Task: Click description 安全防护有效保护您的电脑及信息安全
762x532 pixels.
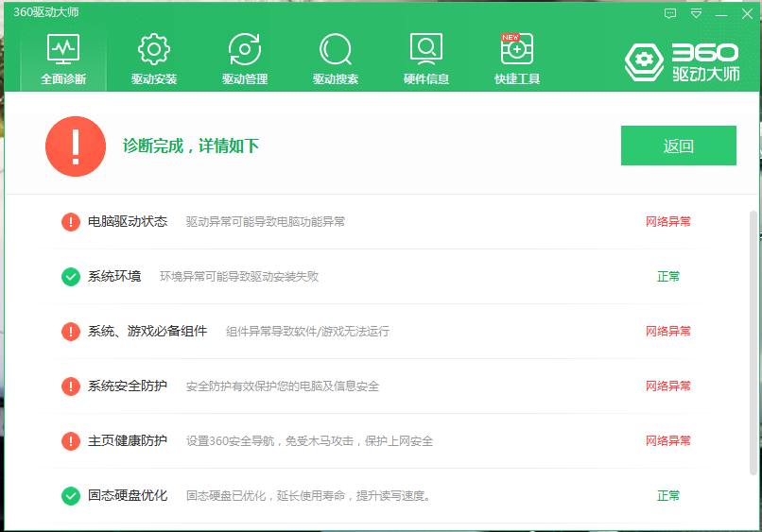Action: click(x=283, y=386)
